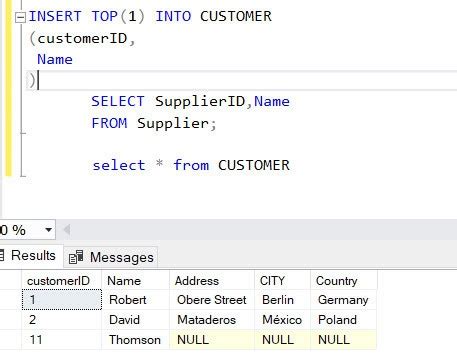Click the TOP keyword in the query
This screenshot has height=364, width=457.
pos(105,16)
